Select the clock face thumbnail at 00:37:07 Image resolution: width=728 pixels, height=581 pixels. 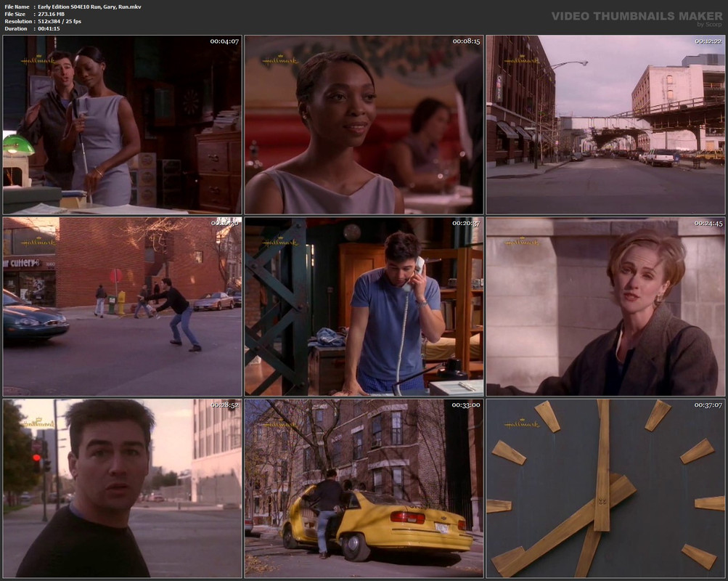pyautogui.click(x=605, y=489)
